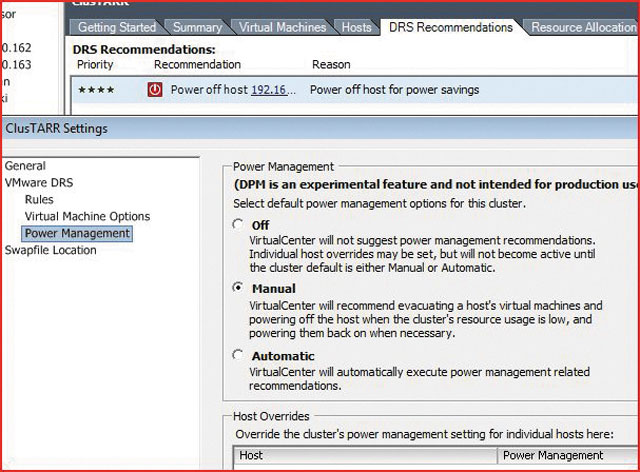
Task: Open the Getting Started tab
Action: tap(117, 27)
